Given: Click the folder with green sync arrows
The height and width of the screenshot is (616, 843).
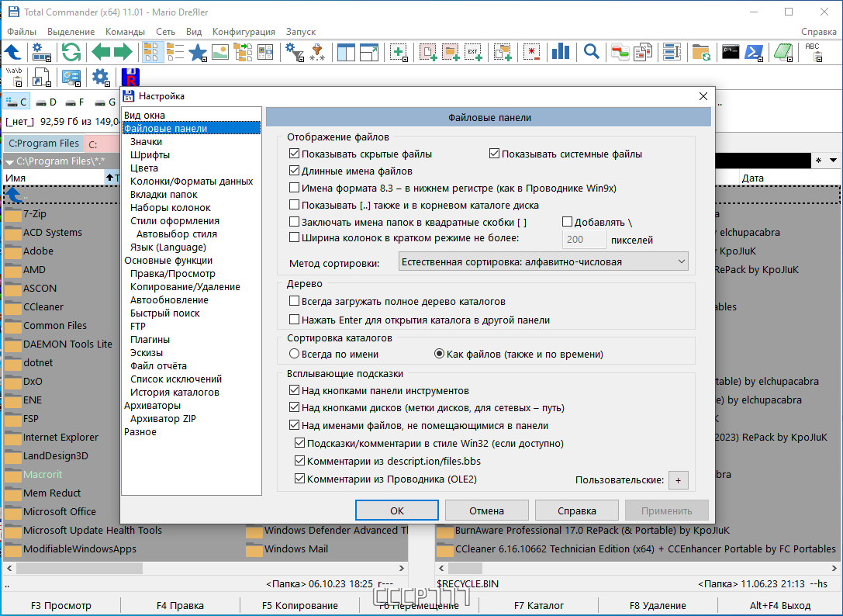Looking at the screenshot, I should (x=701, y=52).
